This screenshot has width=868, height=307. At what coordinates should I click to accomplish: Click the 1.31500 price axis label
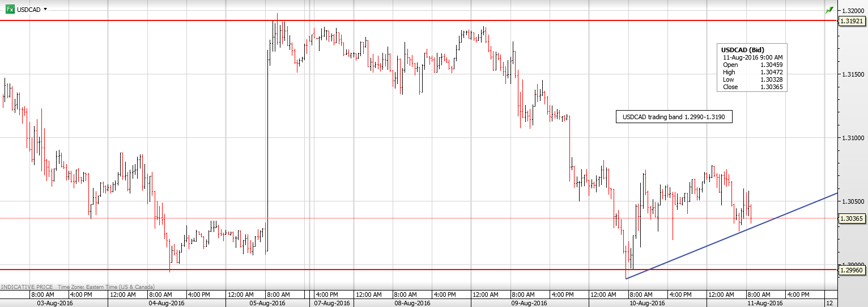(x=853, y=74)
